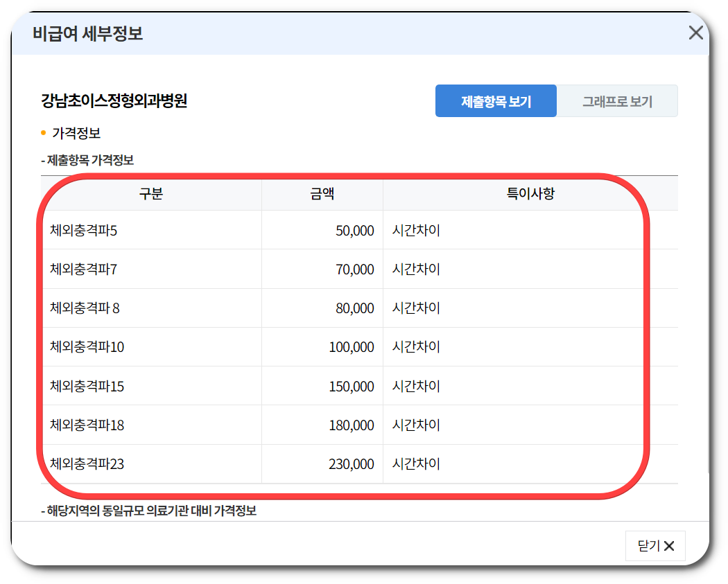Select the 제출항목 보기 tab
This screenshot has height=584, width=728.
click(496, 100)
